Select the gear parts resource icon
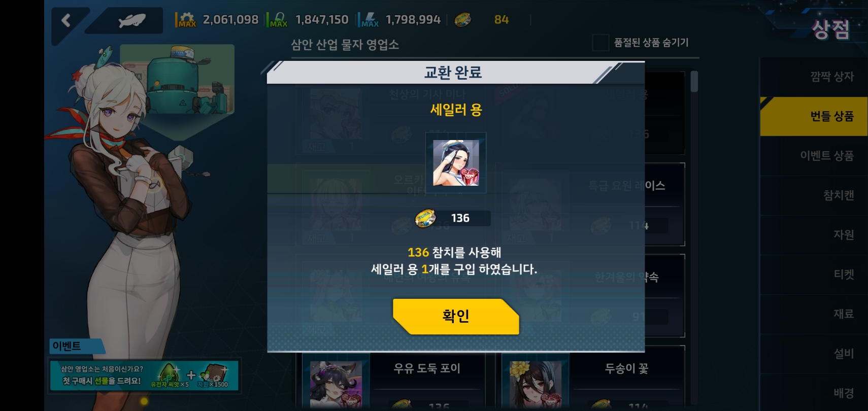The height and width of the screenshot is (411, 868). [186, 20]
